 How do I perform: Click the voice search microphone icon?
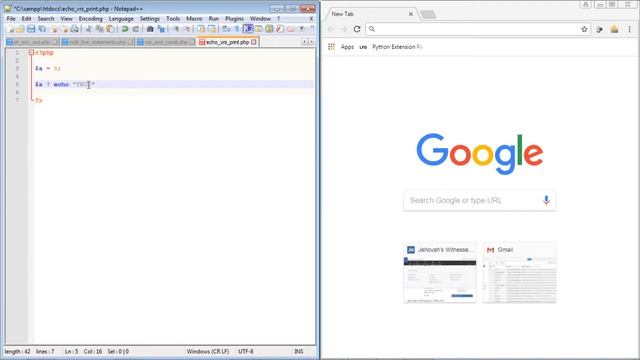[546, 200]
